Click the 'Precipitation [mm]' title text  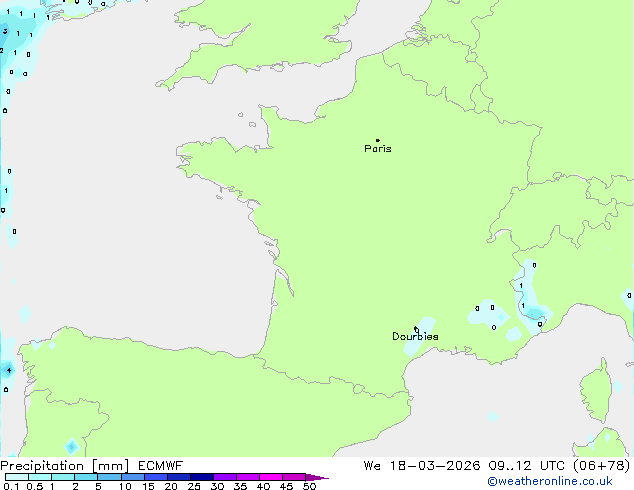(x=65, y=466)
